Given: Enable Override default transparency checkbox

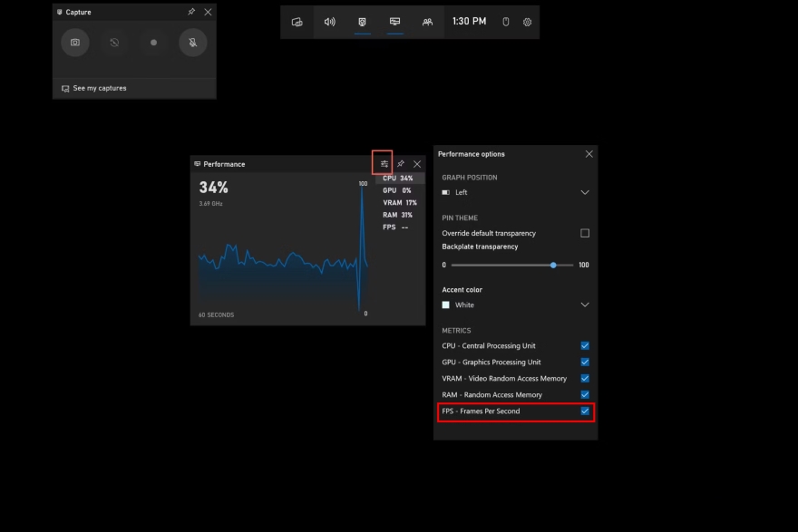Looking at the screenshot, I should [x=585, y=233].
